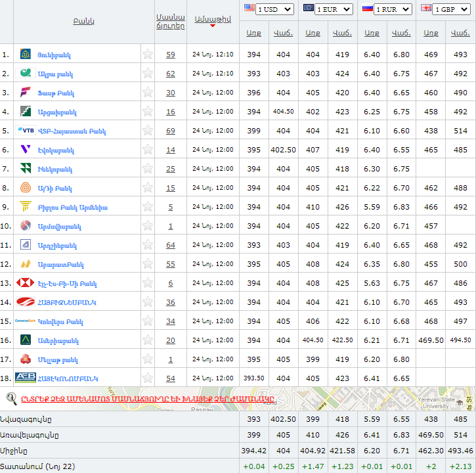This screenshot has height=473, width=476.
Task: Open the 1 USD currency dropdown
Action: (x=274, y=9)
